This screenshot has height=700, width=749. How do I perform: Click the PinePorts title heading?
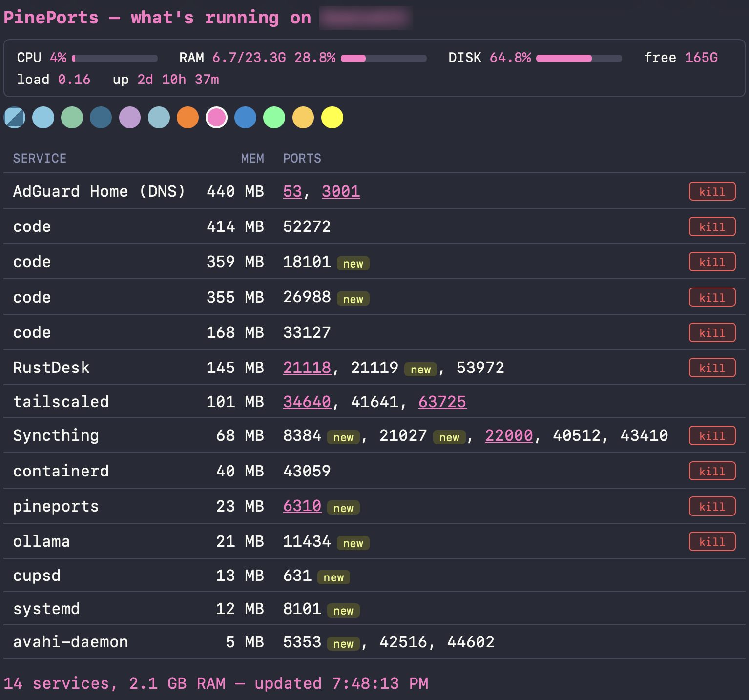click(157, 18)
